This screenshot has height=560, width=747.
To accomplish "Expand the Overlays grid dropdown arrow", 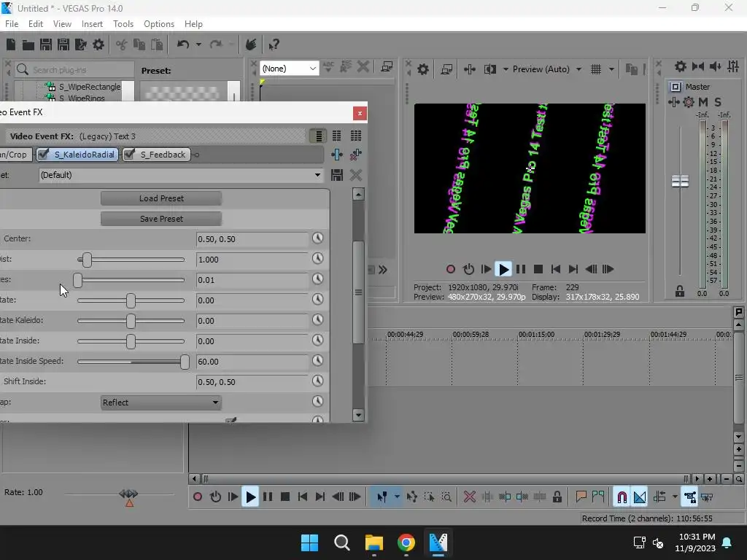I will (x=611, y=69).
